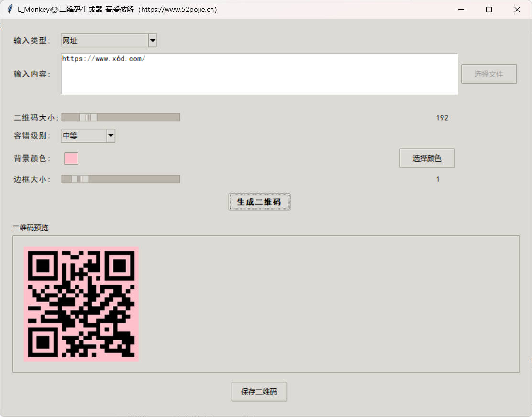The width and height of the screenshot is (532, 417).
Task: Click the 选择颜色 button
Action: tap(427, 158)
